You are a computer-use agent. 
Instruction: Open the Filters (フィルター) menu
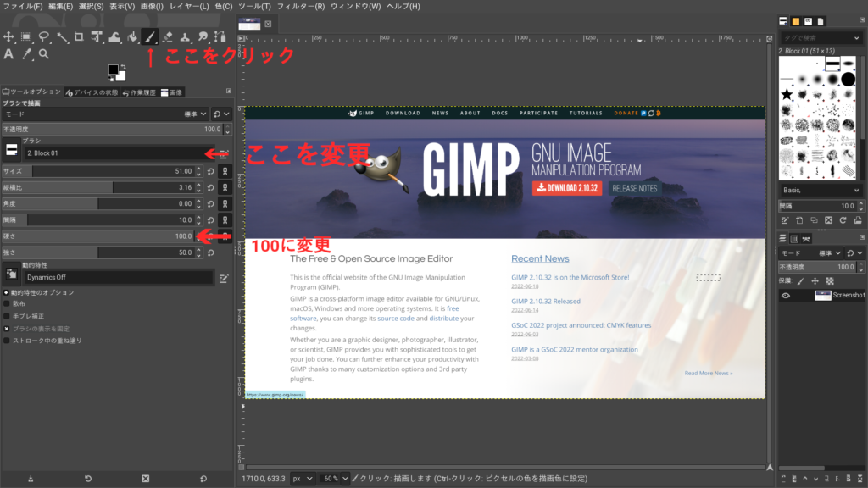point(301,6)
